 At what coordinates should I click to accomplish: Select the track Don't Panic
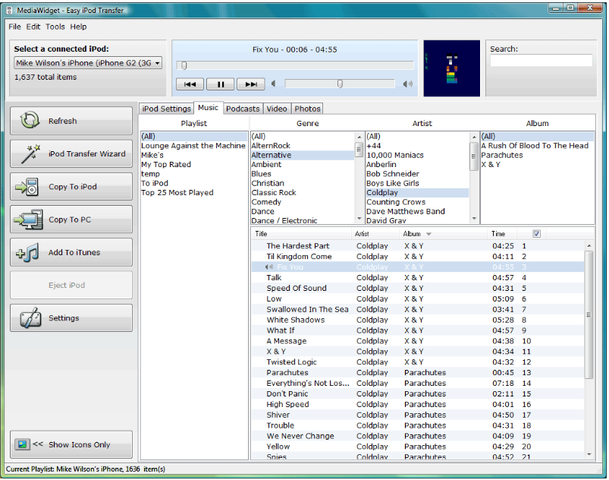pos(418,394)
